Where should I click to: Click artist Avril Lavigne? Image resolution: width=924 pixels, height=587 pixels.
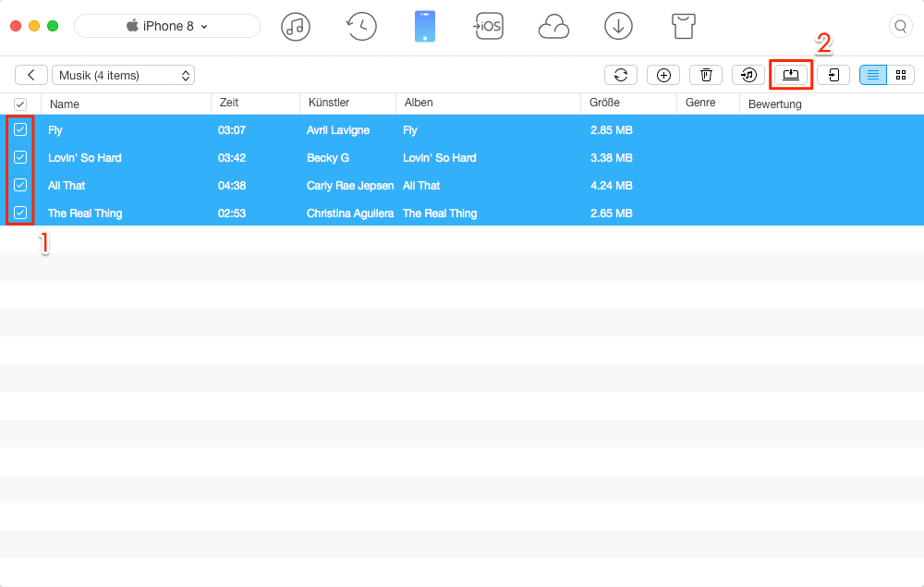[338, 130]
